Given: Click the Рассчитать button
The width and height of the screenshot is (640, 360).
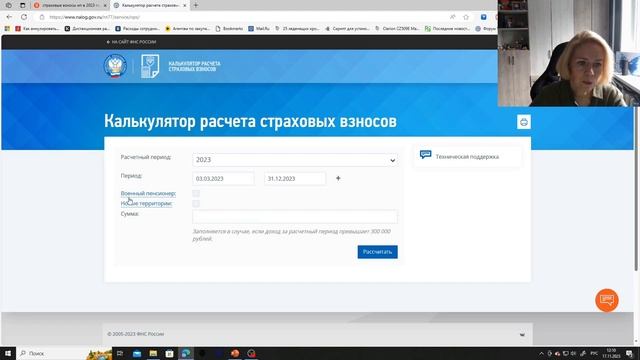Looking at the screenshot, I should (378, 252).
